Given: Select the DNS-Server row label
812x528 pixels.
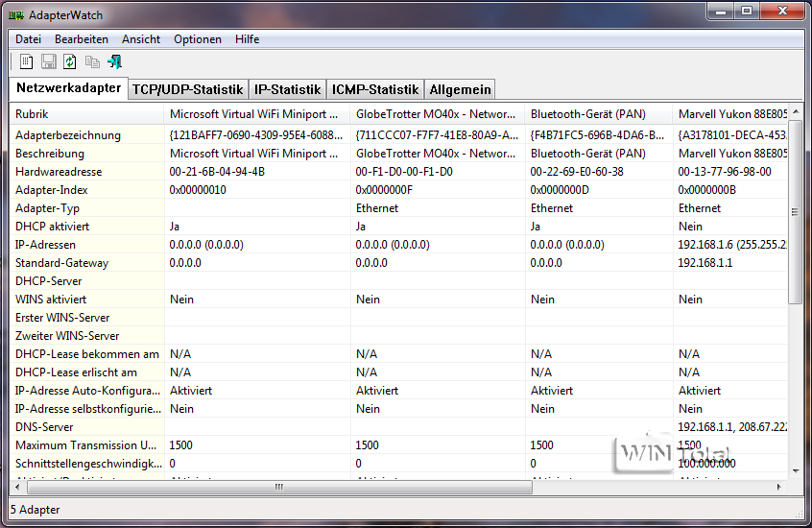Looking at the screenshot, I should 44,427.
